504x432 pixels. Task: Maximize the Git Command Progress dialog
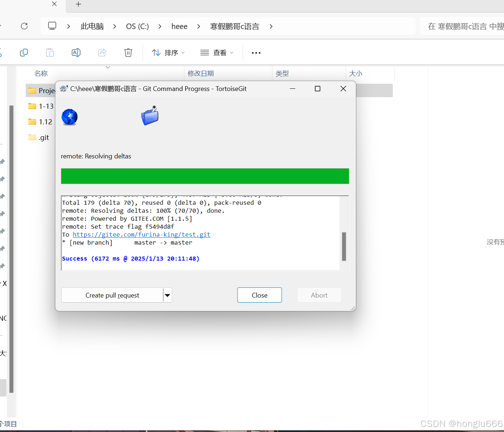[318, 89]
